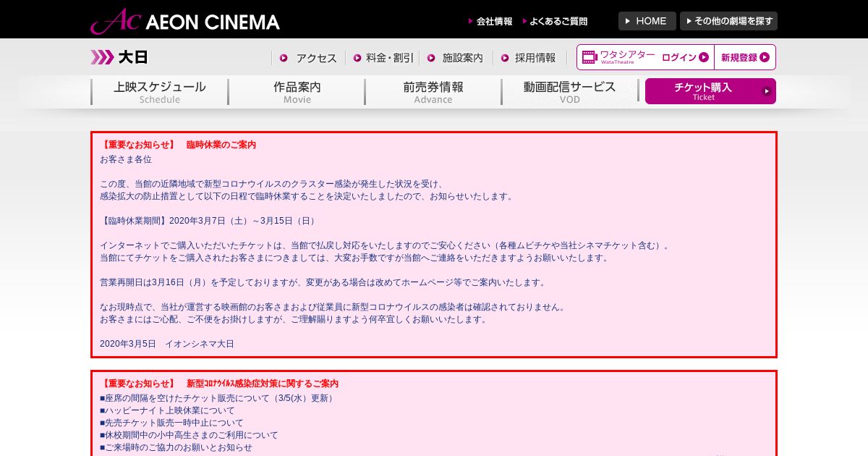
Task: Click the play bullet icon before 料金・割引
Action: point(357,58)
